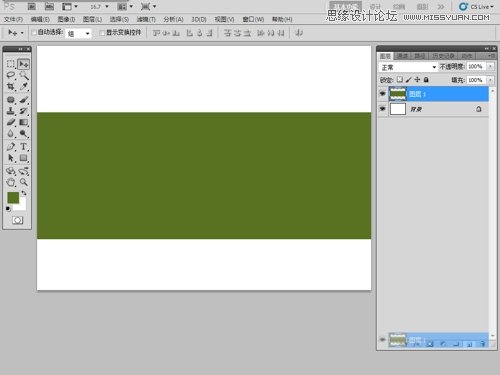Select the Type tool
500x375 pixels.
coord(23,146)
